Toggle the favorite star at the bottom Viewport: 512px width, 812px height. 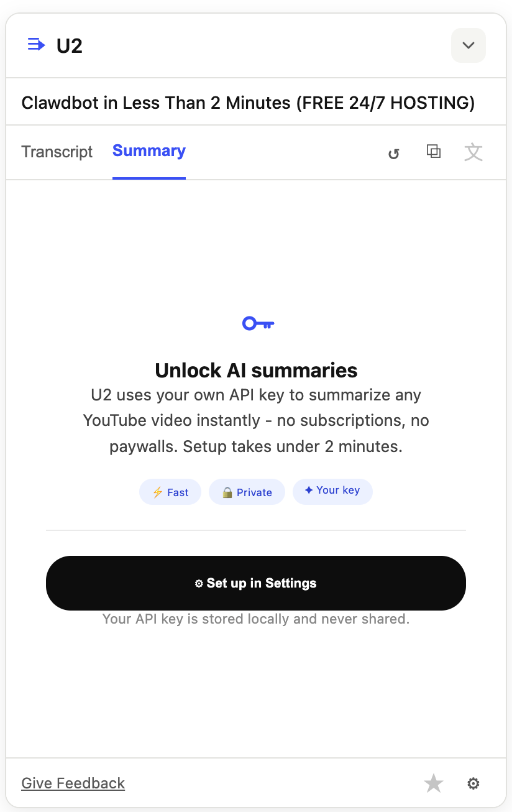click(x=433, y=783)
